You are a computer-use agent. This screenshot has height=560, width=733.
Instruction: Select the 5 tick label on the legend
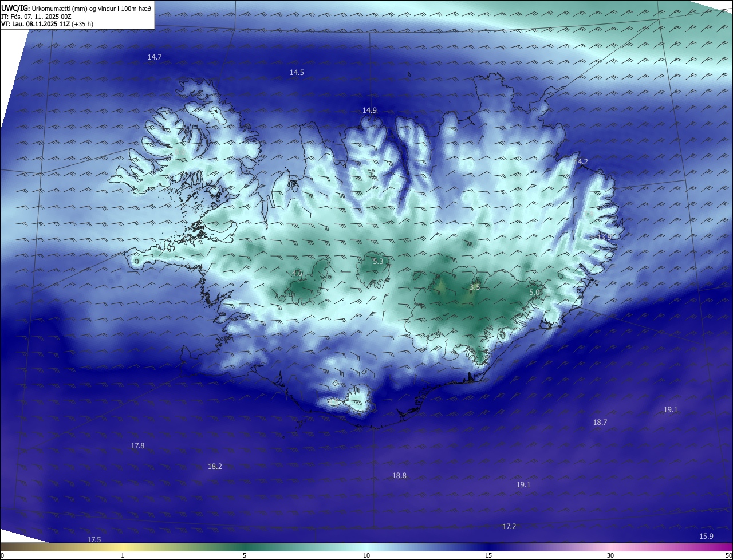(x=245, y=555)
